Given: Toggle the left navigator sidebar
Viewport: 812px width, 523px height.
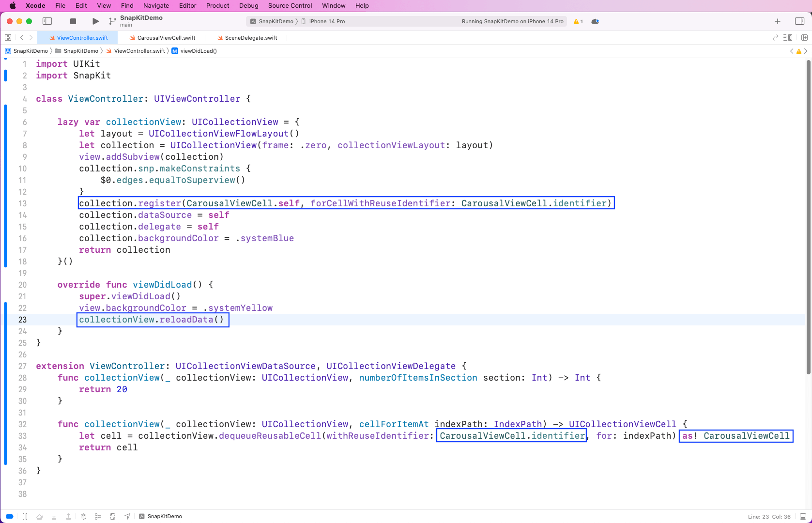Looking at the screenshot, I should (47, 21).
